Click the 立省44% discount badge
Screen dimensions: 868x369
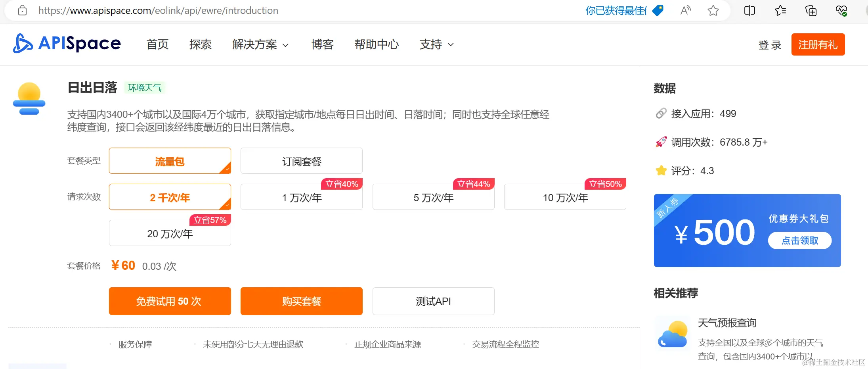coord(474,184)
